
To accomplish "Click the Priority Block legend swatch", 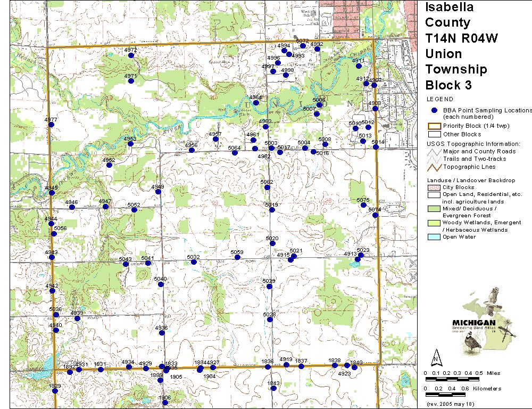I will (434, 126).
